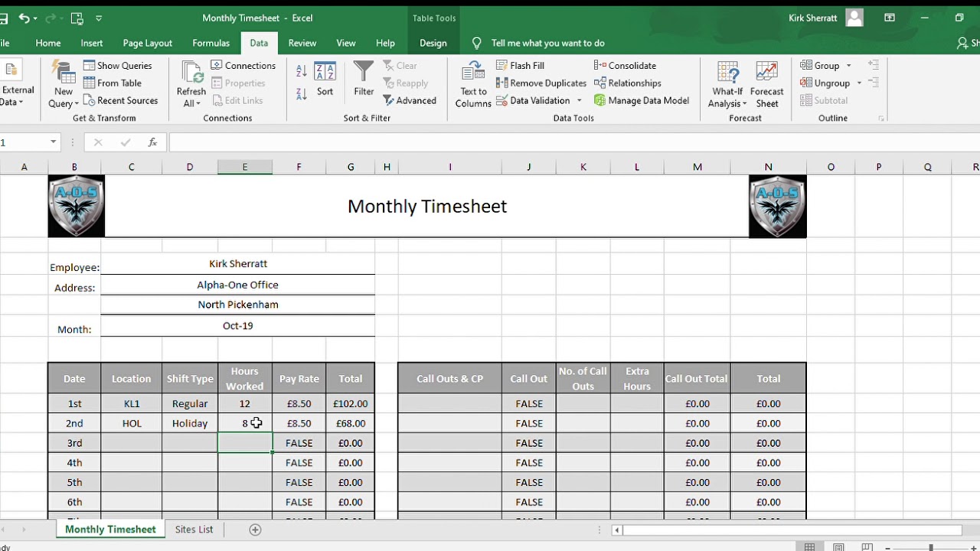Select the Design table tools tab
This screenshot has height=551, width=980.
coord(433,44)
